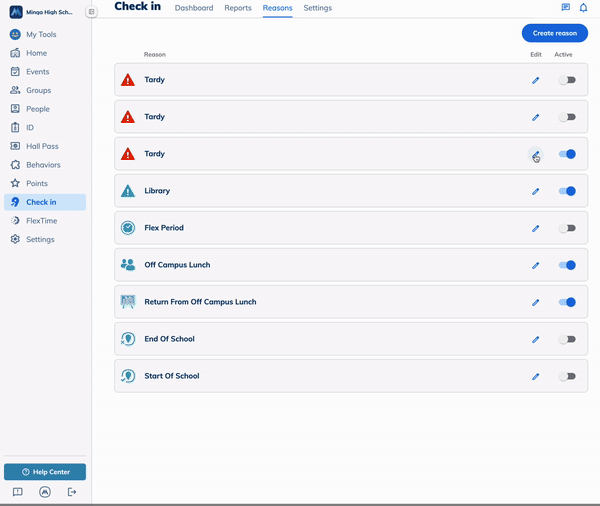This screenshot has width=600, height=506.
Task: Enable the Start Of School toggle
Action: (567, 376)
